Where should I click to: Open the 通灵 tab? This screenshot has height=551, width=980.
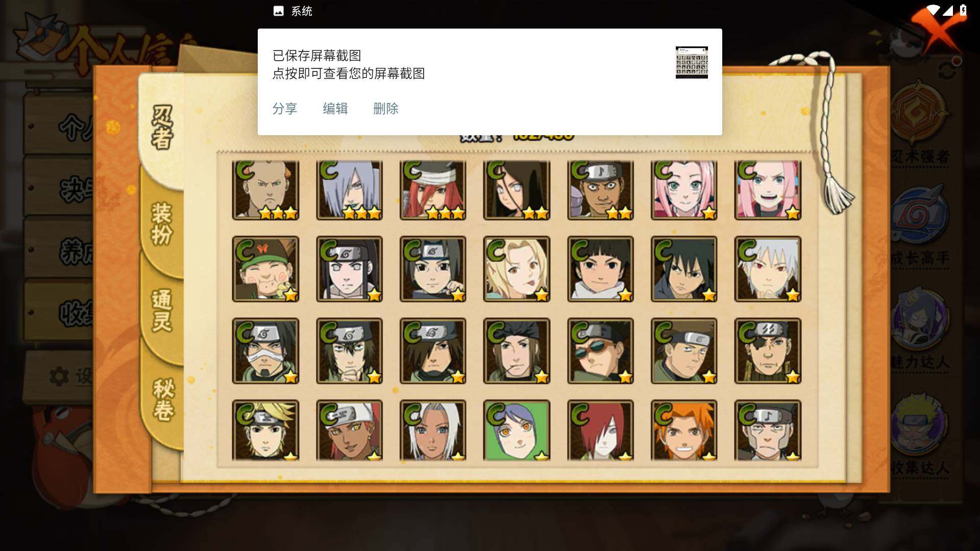pyautogui.click(x=162, y=310)
